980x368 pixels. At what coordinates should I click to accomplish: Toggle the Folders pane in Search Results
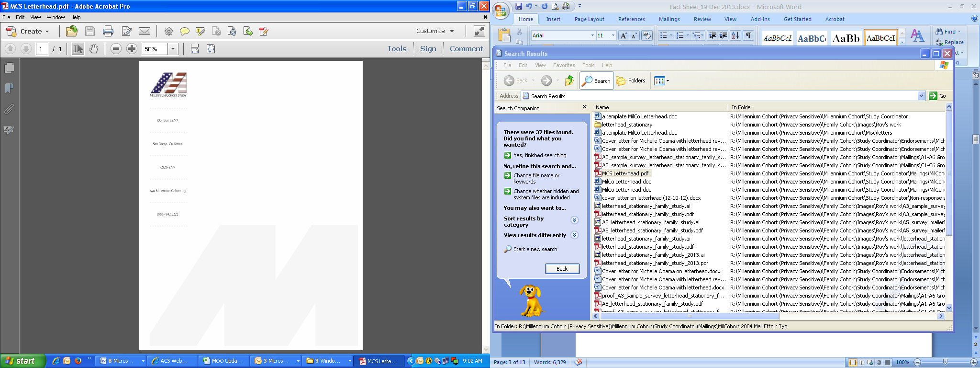(x=631, y=80)
